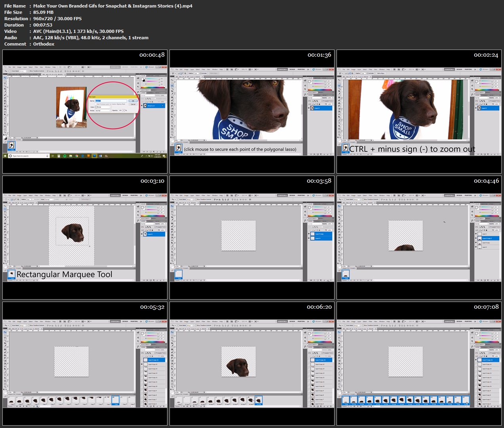Image resolution: width=504 pixels, height=428 pixels.
Task: Open the Window menu in 00:01:36 frame
Action: tap(215, 69)
